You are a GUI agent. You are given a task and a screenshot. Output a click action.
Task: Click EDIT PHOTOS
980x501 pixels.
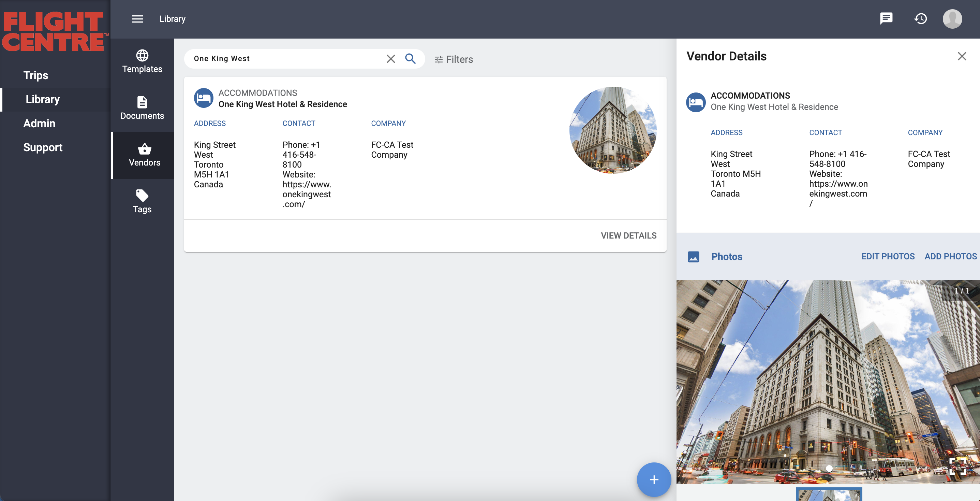tap(888, 256)
